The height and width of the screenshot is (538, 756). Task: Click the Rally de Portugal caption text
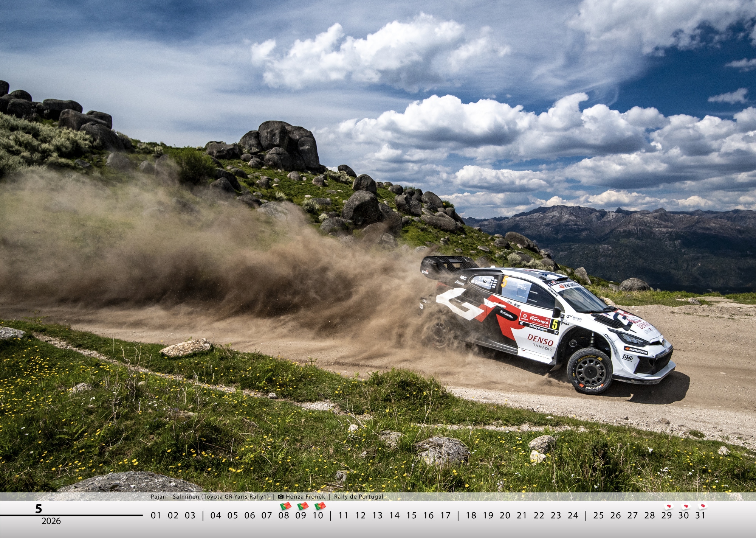point(358,497)
